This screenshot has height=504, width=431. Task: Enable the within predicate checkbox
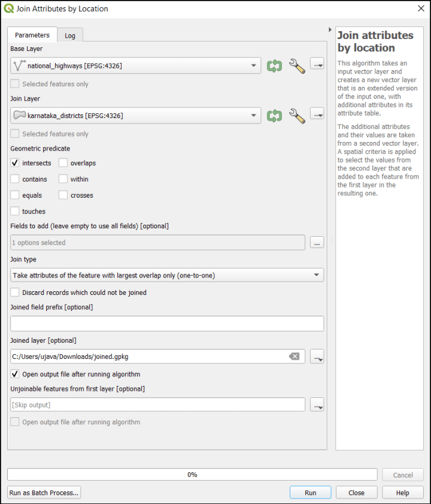click(63, 179)
